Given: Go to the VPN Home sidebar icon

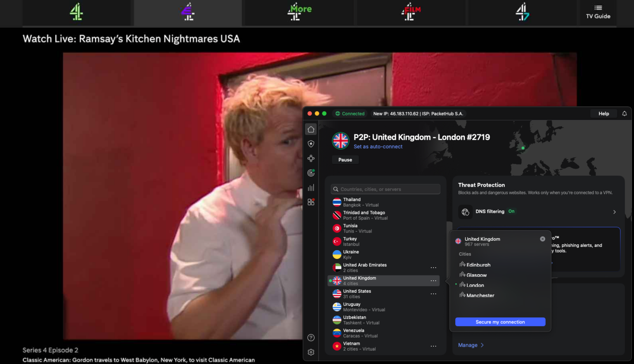Looking at the screenshot, I should (x=311, y=129).
